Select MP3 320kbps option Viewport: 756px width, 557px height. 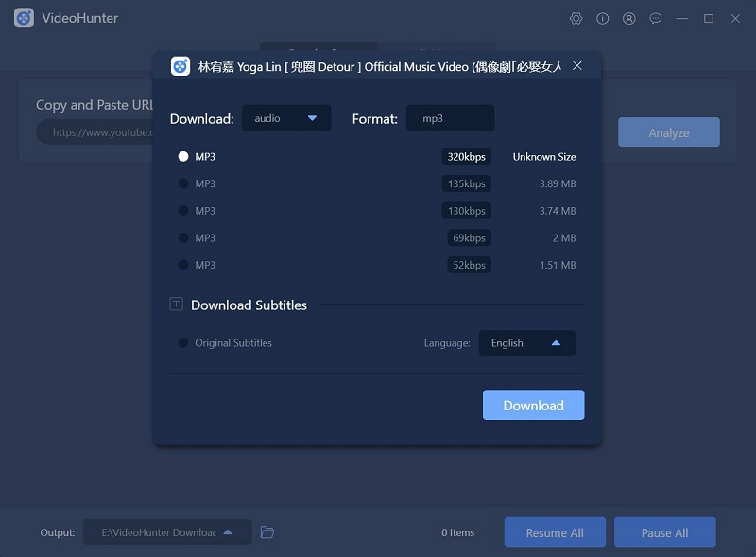183,156
